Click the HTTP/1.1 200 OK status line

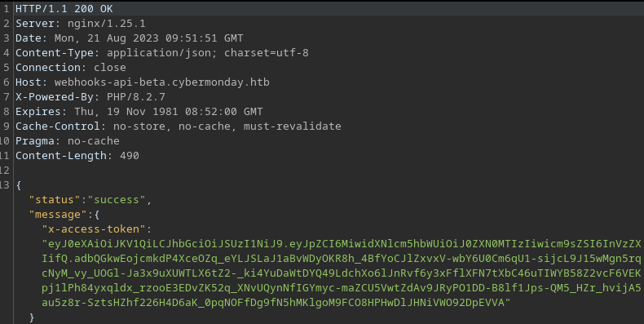pyautogui.click(x=64, y=9)
